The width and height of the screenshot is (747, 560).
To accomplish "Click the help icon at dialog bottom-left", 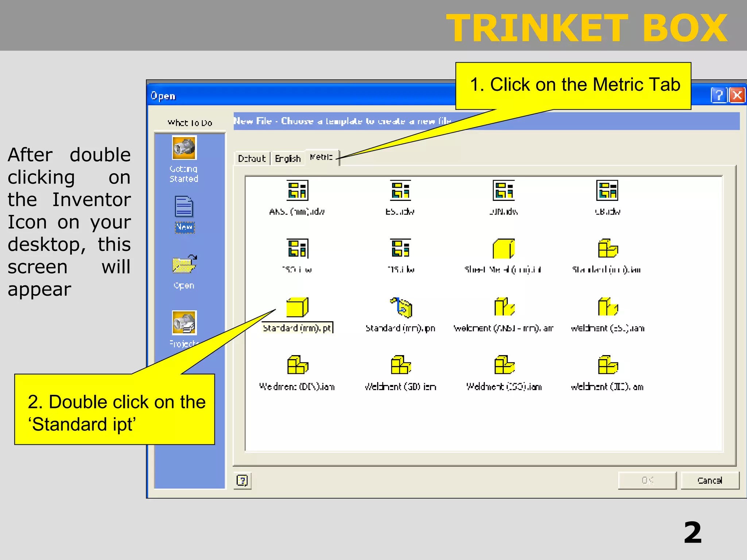I will pyautogui.click(x=242, y=481).
